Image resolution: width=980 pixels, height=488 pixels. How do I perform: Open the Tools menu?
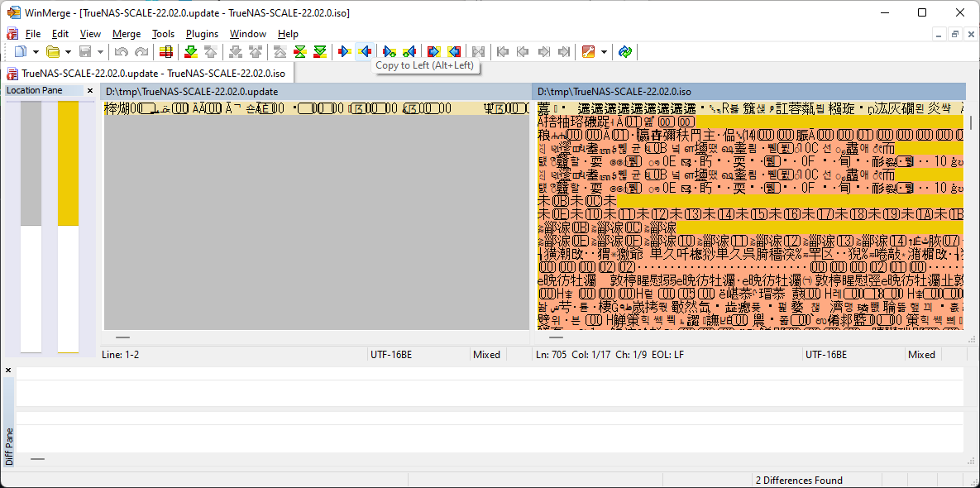[x=164, y=34]
